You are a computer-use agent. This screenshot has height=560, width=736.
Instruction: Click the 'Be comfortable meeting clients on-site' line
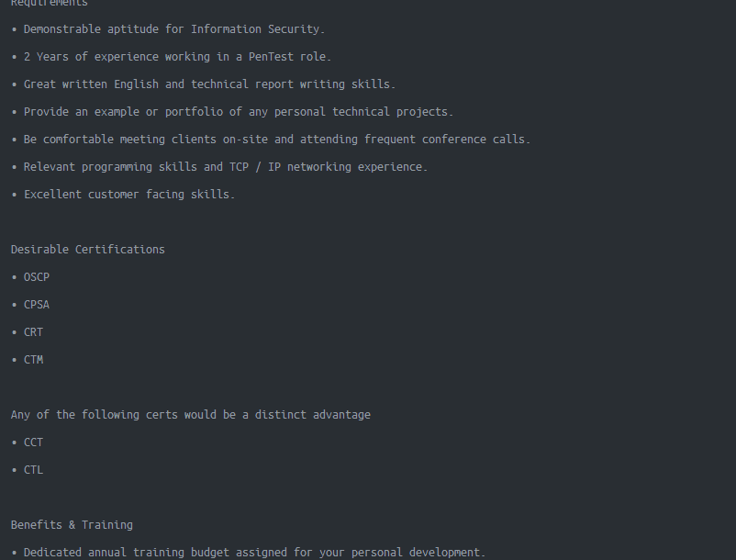277,140
